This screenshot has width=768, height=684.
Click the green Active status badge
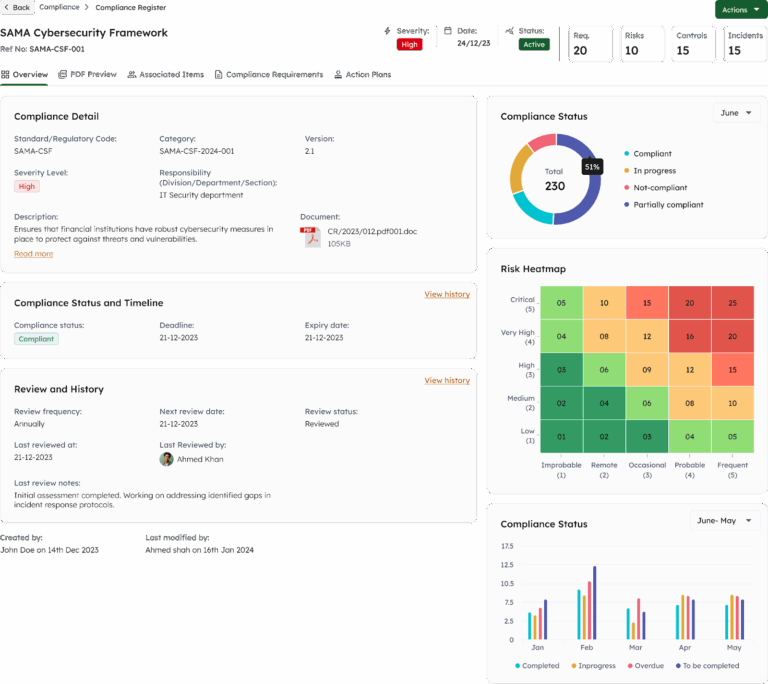(x=534, y=45)
